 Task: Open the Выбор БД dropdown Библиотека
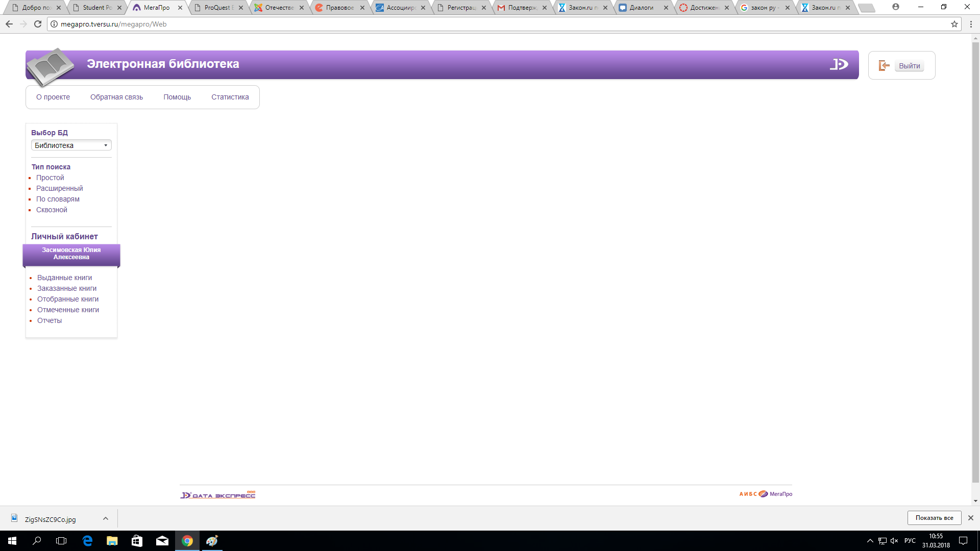click(x=71, y=145)
